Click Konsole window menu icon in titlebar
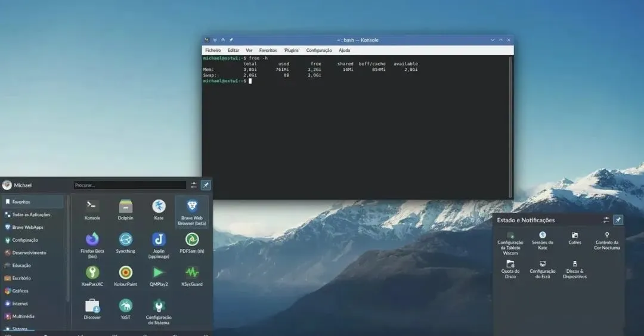This screenshot has width=644, height=336. click(206, 40)
